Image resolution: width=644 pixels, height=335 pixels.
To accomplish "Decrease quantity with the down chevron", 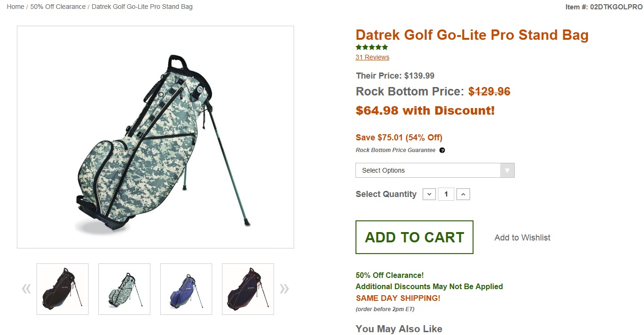I will [x=429, y=194].
